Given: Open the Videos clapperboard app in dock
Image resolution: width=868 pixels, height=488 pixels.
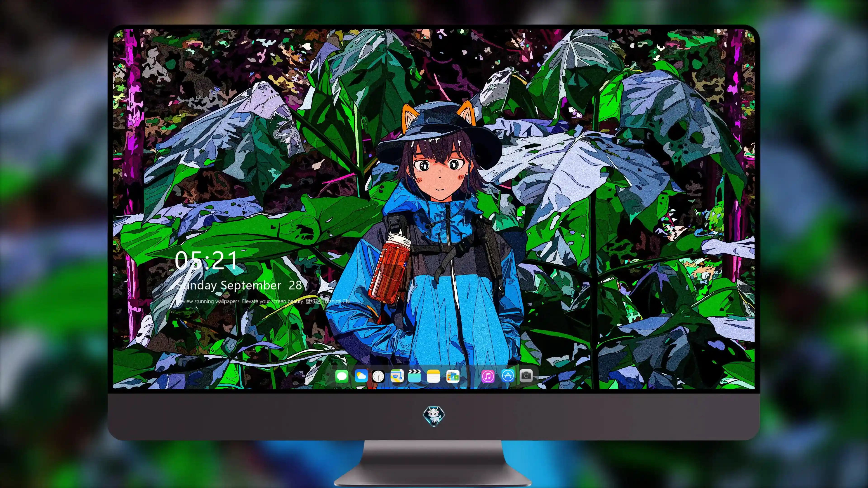Looking at the screenshot, I should [x=415, y=376].
